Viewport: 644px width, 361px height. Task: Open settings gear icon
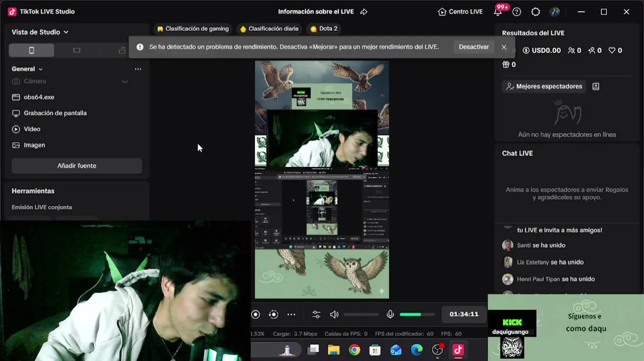536,12
